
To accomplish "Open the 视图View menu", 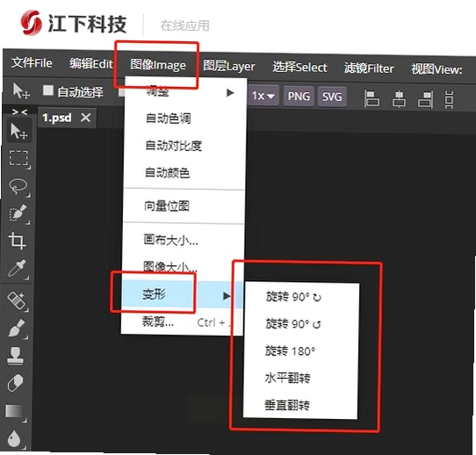I will [x=436, y=69].
